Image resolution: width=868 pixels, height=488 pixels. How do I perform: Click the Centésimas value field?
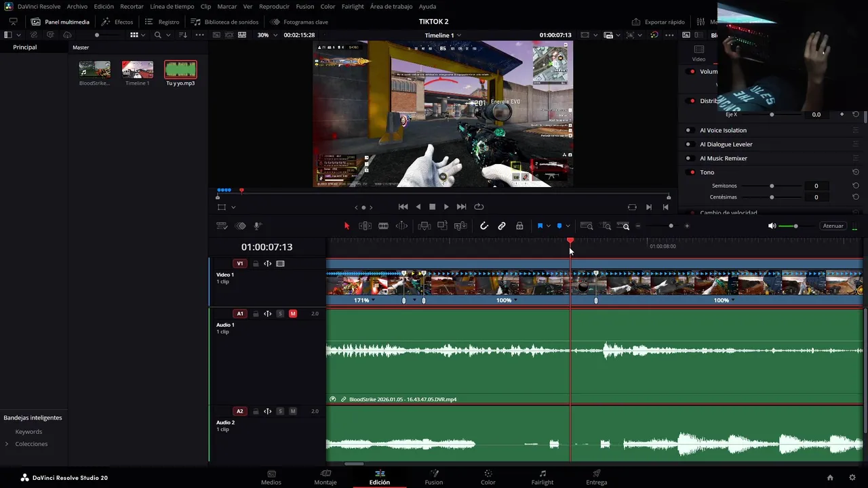point(816,197)
